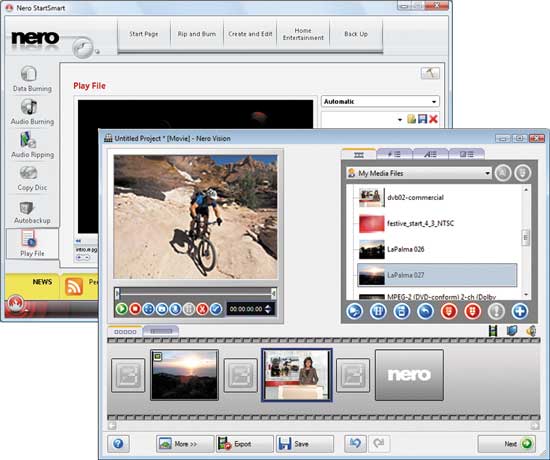
Task: Click the blue microphone record button
Action: click(175, 309)
